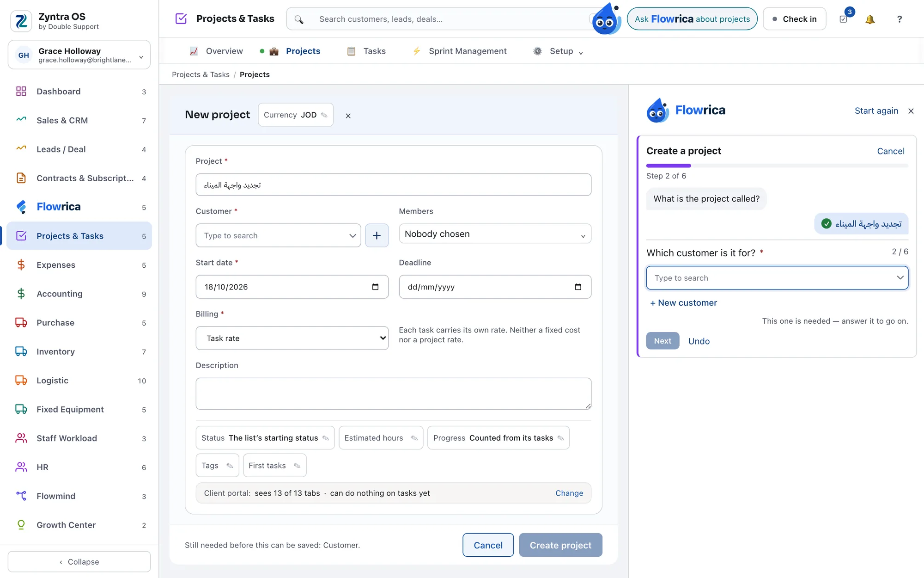This screenshot has height=578, width=924.
Task: Click the Zyntra OS logo
Action: coord(21,21)
